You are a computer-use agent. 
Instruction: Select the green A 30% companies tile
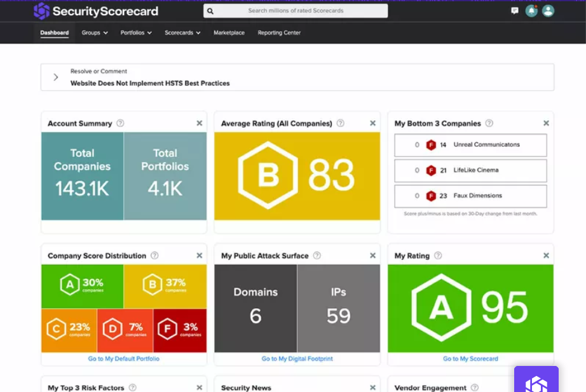pyautogui.click(x=82, y=286)
